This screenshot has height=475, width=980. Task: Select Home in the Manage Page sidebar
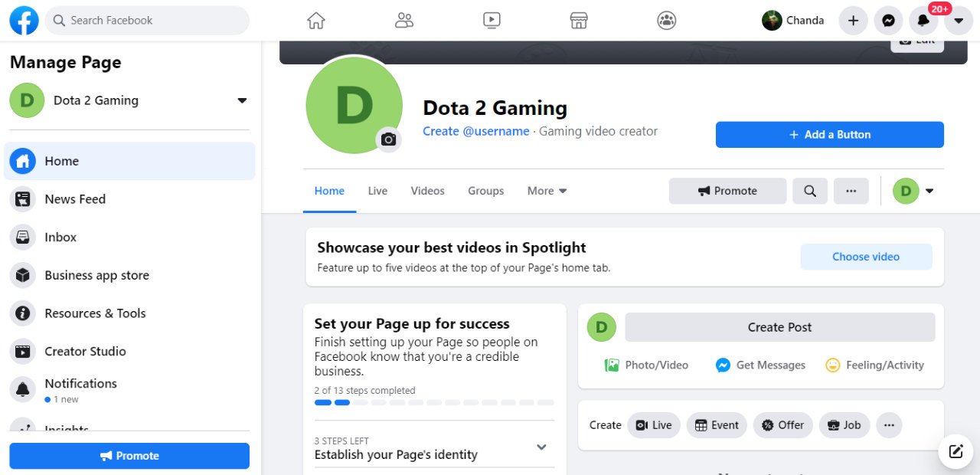(x=130, y=161)
